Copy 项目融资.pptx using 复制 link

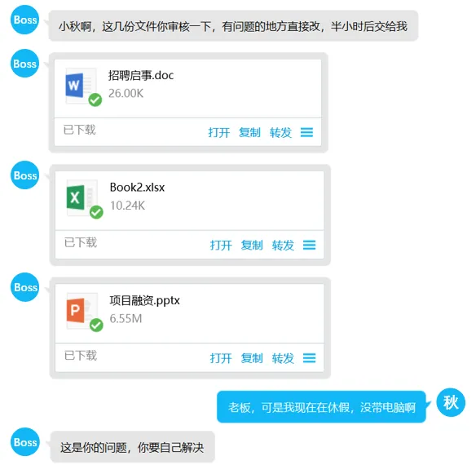click(x=252, y=358)
